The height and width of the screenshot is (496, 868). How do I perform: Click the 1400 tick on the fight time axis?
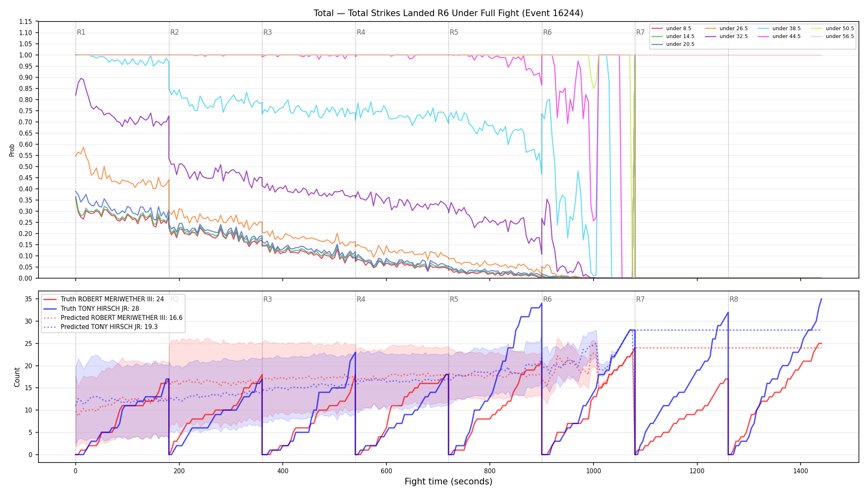[x=801, y=471]
